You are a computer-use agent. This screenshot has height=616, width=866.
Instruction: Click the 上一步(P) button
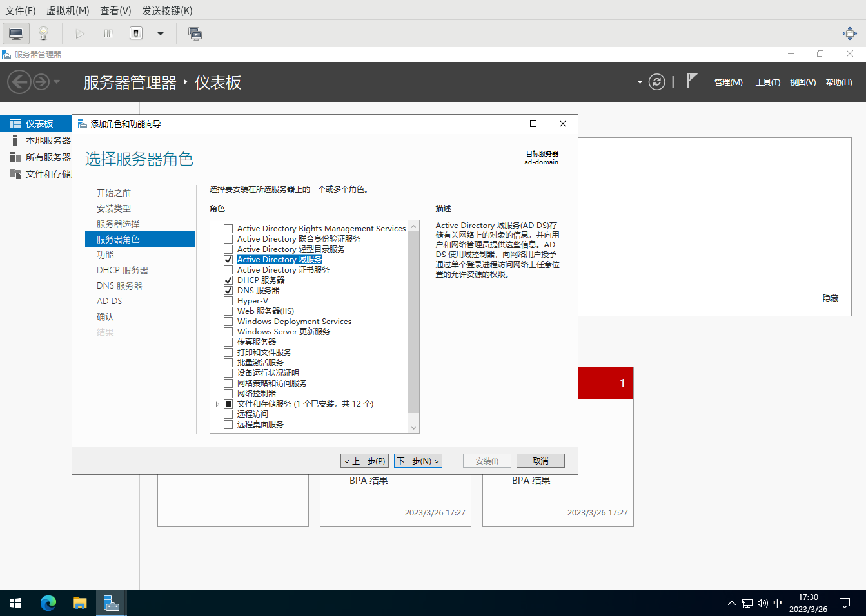(x=365, y=461)
